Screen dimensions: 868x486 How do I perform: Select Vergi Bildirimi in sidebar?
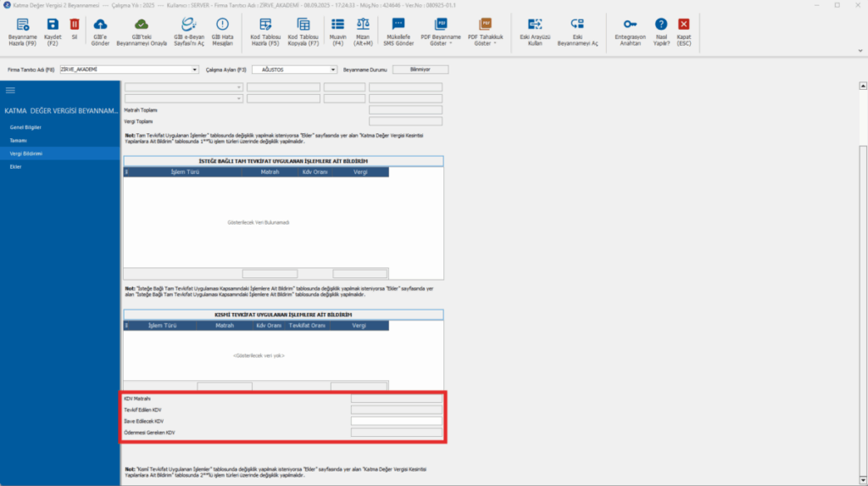[x=60, y=154]
